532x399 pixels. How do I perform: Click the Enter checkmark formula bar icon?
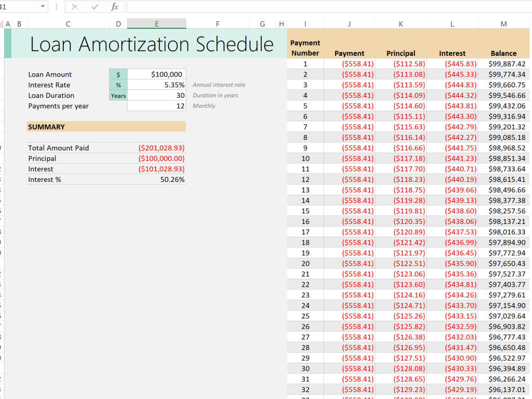click(95, 7)
